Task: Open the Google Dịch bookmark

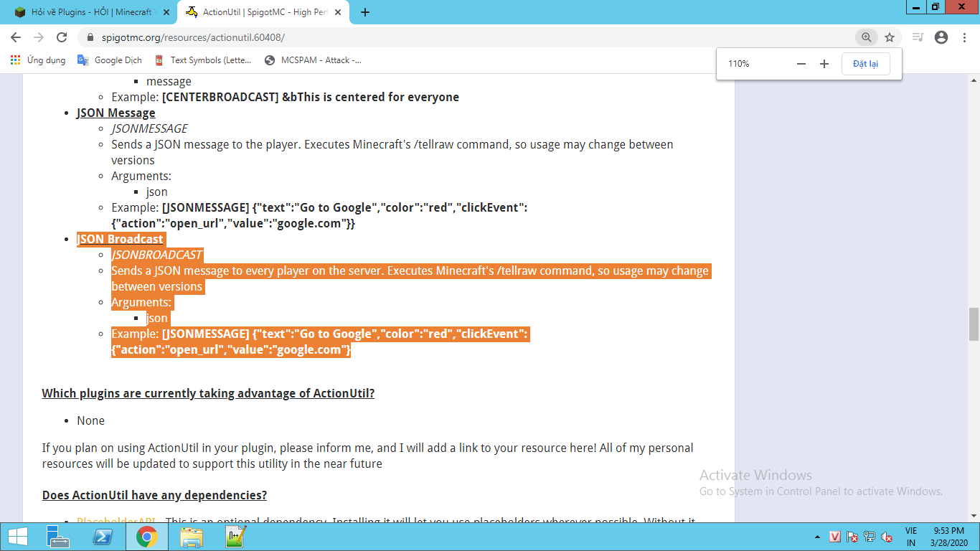Action: [x=110, y=60]
